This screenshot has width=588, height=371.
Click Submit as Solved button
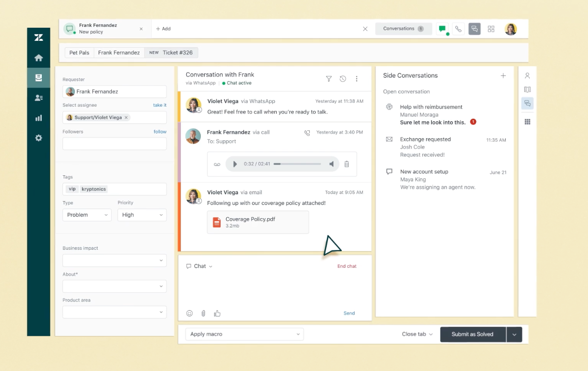[472, 334]
